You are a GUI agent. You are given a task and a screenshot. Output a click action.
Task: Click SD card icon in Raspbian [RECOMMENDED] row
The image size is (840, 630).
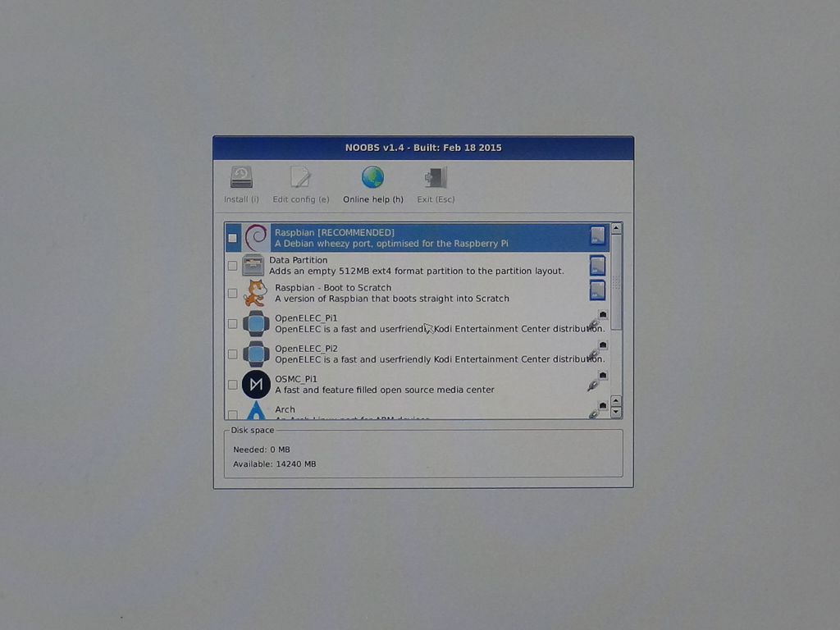(597, 235)
